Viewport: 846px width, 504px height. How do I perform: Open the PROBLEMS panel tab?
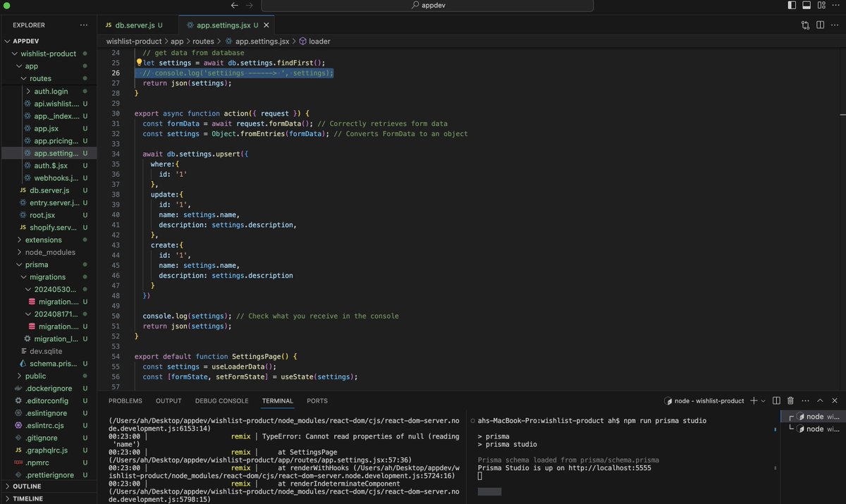tap(125, 400)
